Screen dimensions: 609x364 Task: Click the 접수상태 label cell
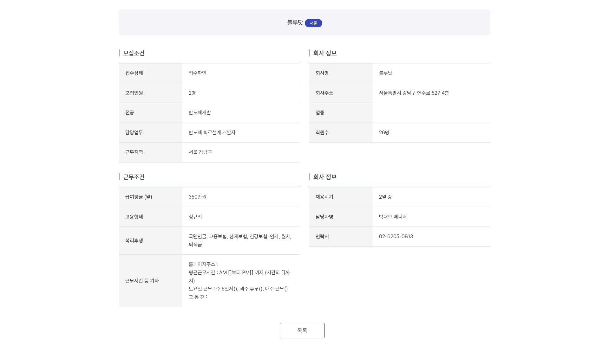tap(151, 73)
